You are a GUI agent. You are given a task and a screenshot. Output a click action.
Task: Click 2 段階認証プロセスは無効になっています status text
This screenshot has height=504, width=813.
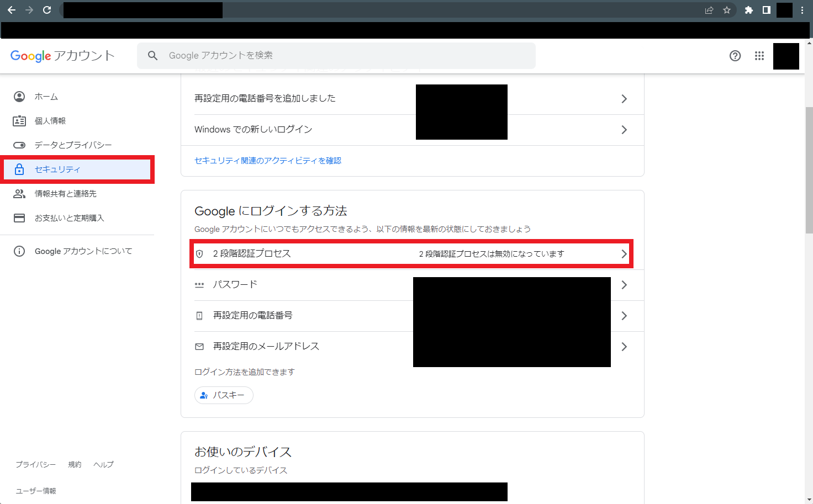point(492,254)
